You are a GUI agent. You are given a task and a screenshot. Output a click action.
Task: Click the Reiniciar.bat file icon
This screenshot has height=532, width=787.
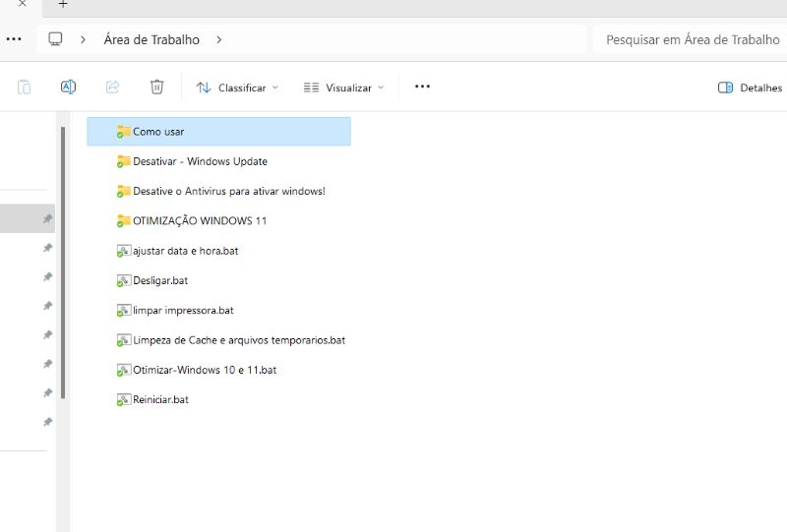click(x=124, y=399)
